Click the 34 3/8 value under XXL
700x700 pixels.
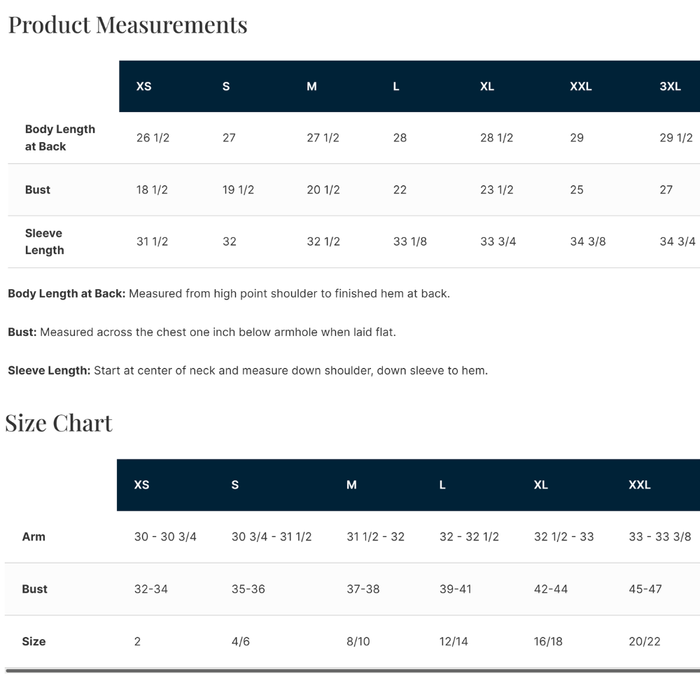588,242
